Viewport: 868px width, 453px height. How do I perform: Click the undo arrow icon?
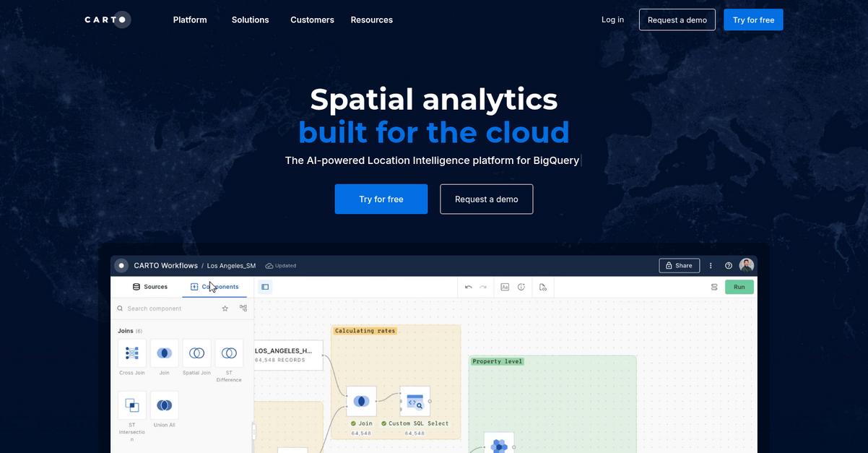click(468, 287)
